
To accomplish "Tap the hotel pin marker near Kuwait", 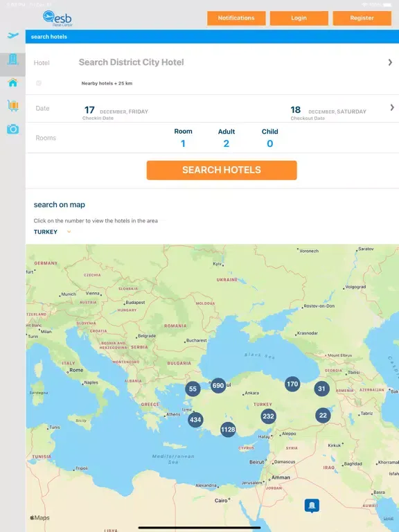I will pos(312,505).
